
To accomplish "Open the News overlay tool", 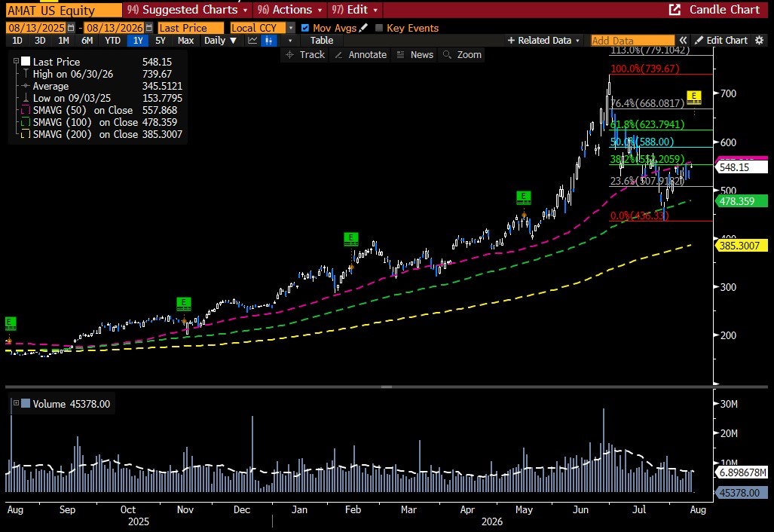I will point(415,55).
